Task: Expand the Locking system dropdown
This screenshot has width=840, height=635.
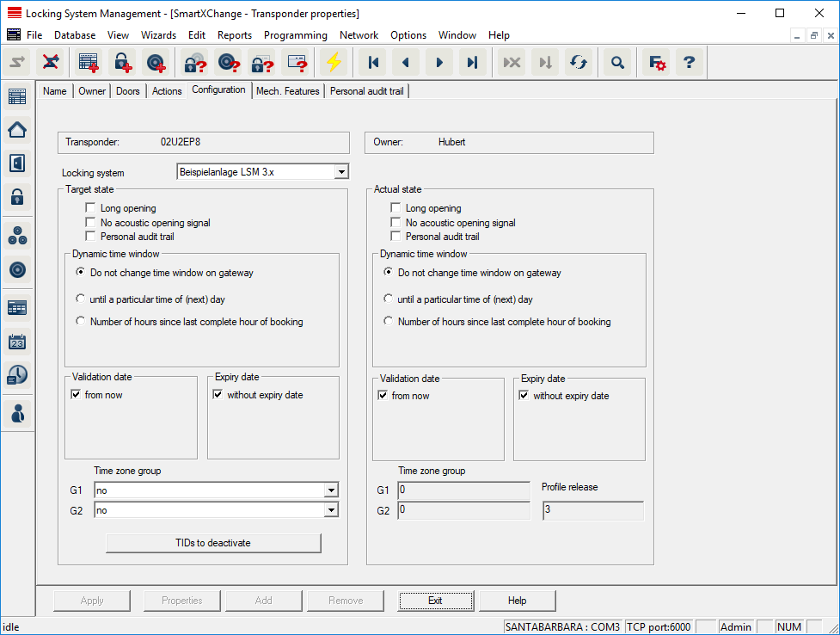Action: (x=341, y=172)
